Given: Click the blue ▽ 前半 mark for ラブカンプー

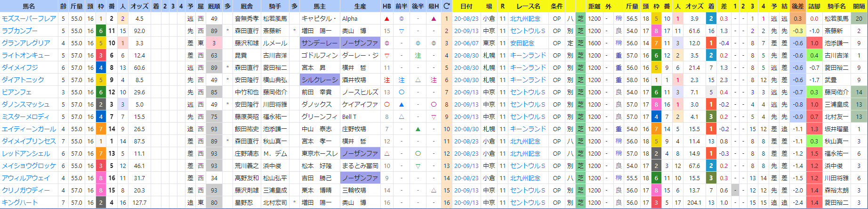Looking at the screenshot, I should pos(402,31).
